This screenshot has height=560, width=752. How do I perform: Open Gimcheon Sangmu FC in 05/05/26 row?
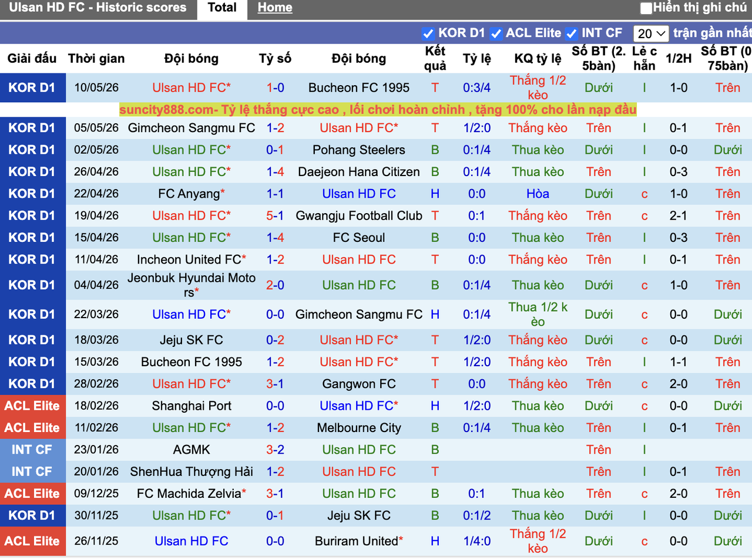tap(192, 128)
